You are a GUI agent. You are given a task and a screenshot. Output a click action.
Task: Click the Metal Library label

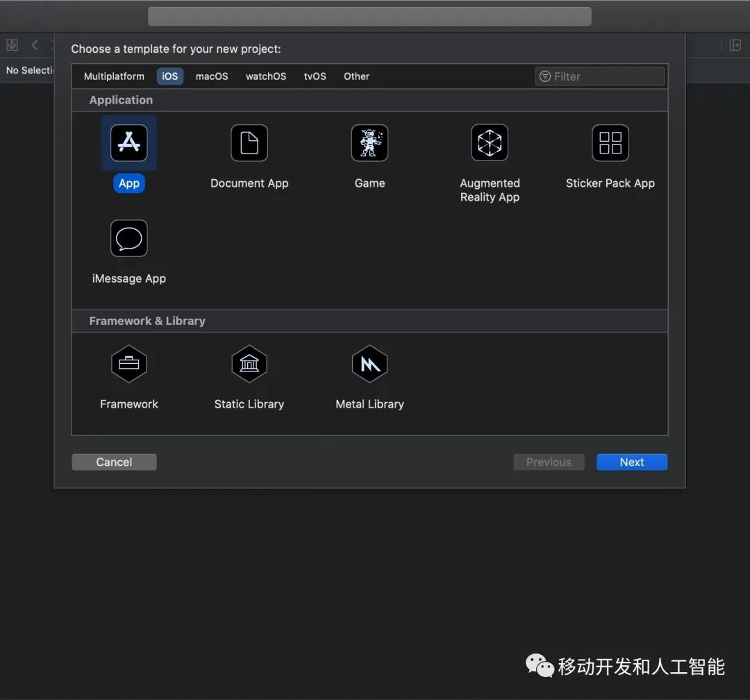[x=369, y=404]
